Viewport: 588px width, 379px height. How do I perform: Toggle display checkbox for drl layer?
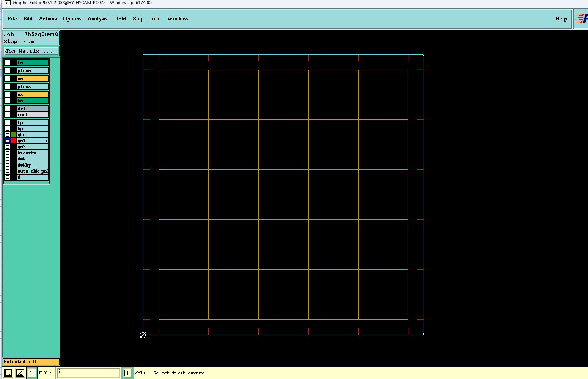click(x=8, y=109)
